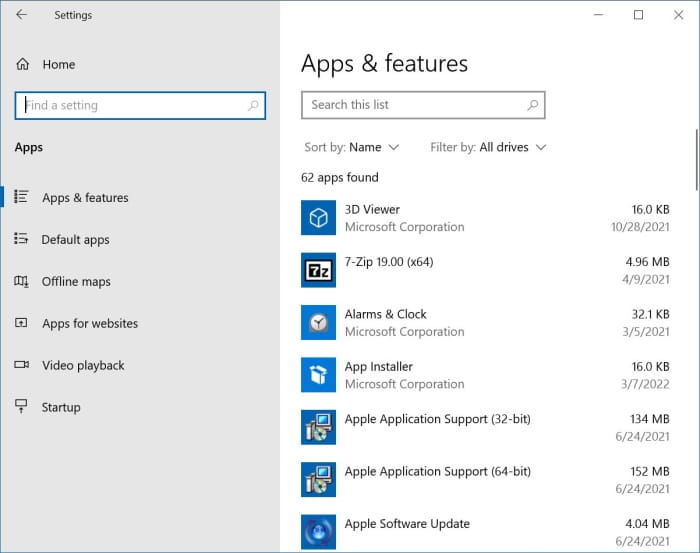The image size is (700, 553).
Task: Select the Alarms & Clock entry name
Action: point(385,314)
